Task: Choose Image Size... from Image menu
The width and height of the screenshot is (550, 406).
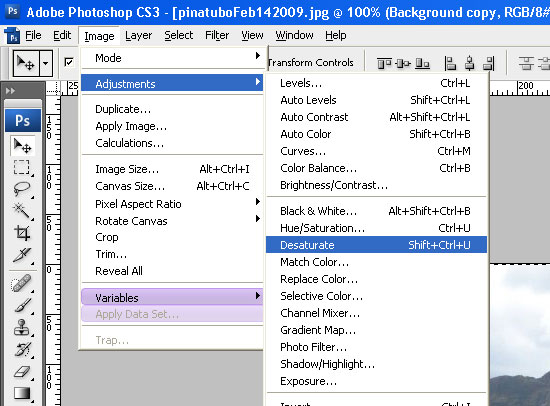Action: [173, 169]
